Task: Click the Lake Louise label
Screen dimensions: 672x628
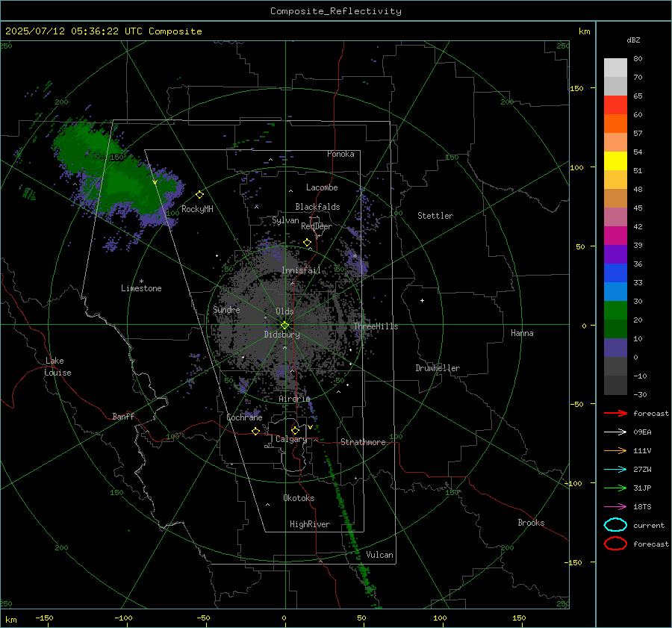Action: (57, 367)
